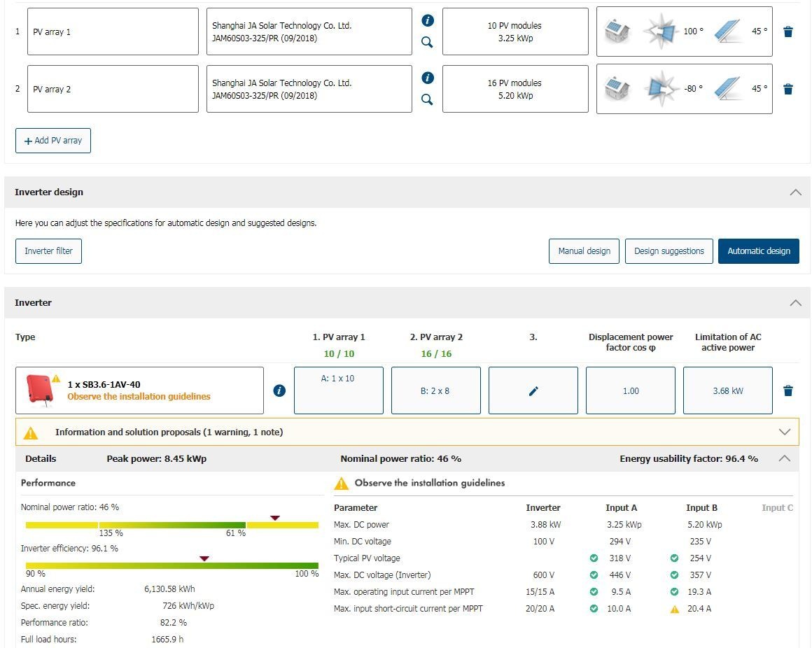Collapse the Inverter design section
The image size is (812, 648).
(x=795, y=192)
